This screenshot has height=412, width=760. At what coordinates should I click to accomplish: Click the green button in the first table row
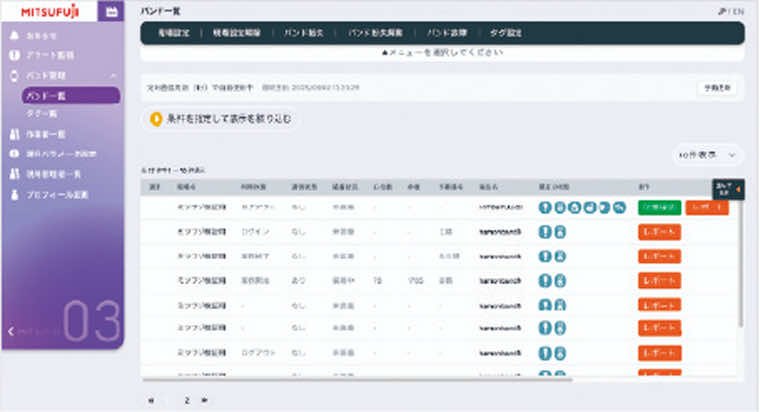coord(660,207)
